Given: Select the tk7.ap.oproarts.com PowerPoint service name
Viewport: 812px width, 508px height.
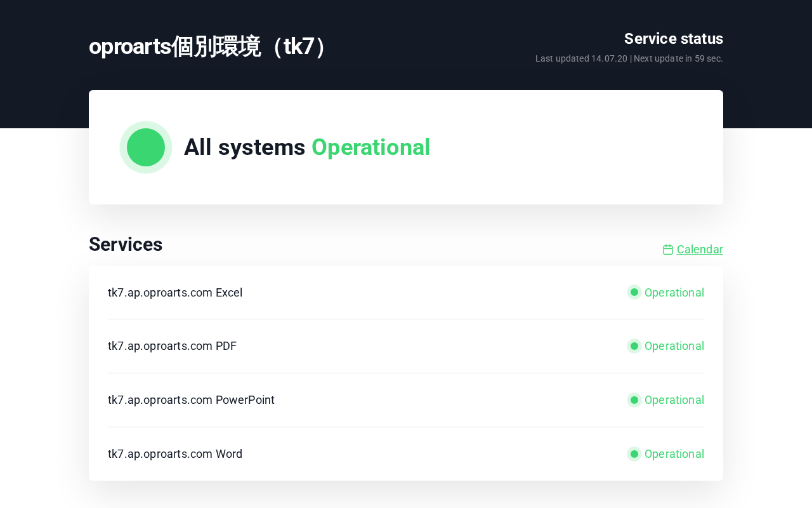Looking at the screenshot, I should [192, 400].
